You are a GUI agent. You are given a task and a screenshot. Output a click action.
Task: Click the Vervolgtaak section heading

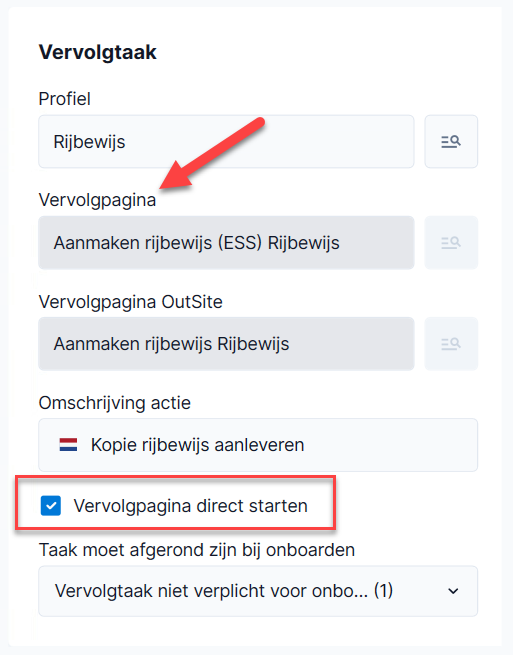tap(98, 52)
